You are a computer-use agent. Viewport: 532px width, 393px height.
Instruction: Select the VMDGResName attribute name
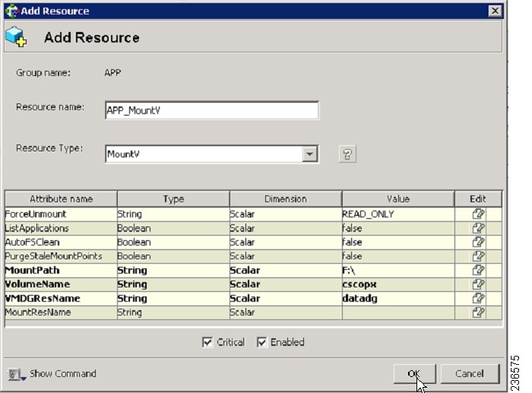(x=43, y=298)
